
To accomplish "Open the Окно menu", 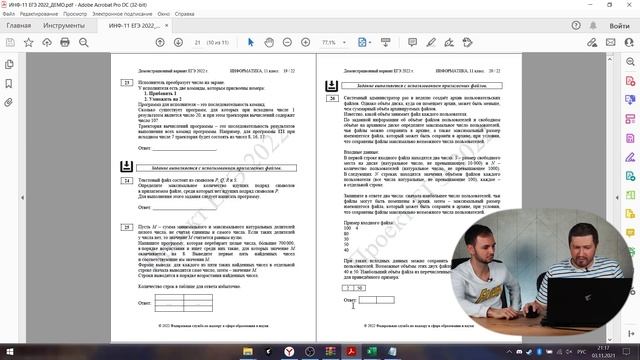I will point(164,14).
